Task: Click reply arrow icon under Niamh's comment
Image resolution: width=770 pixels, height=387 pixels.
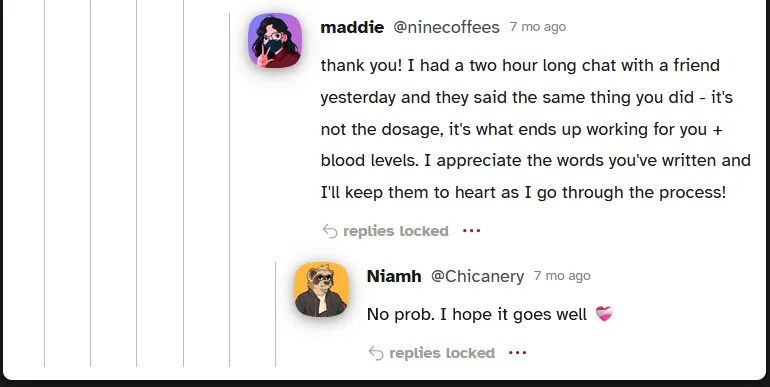Action: (x=376, y=353)
